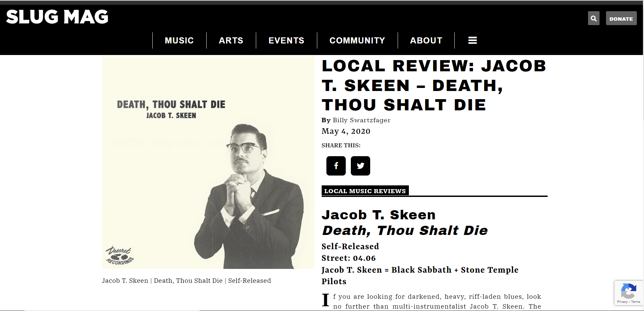Viewport: 644px width, 311px height.
Task: Open the hamburger menu icon
Action: (473, 40)
